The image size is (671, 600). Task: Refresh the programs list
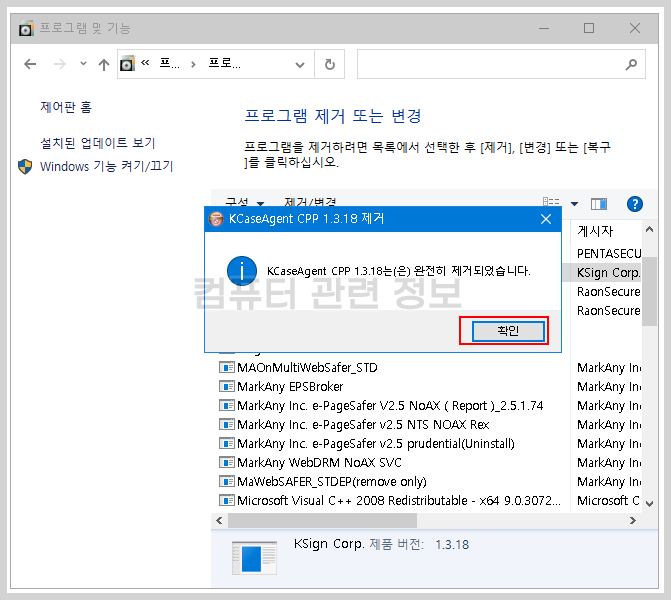(x=330, y=65)
